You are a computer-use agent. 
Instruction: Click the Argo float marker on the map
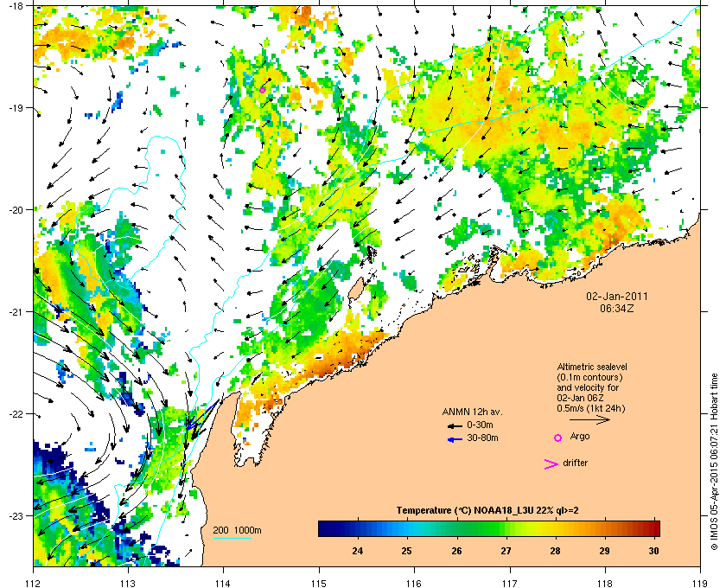tap(263, 90)
